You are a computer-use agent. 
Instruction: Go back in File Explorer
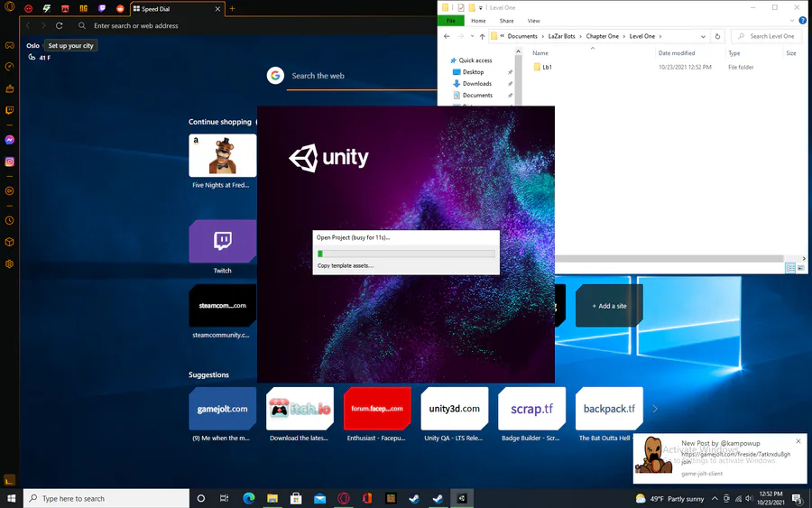coord(447,36)
